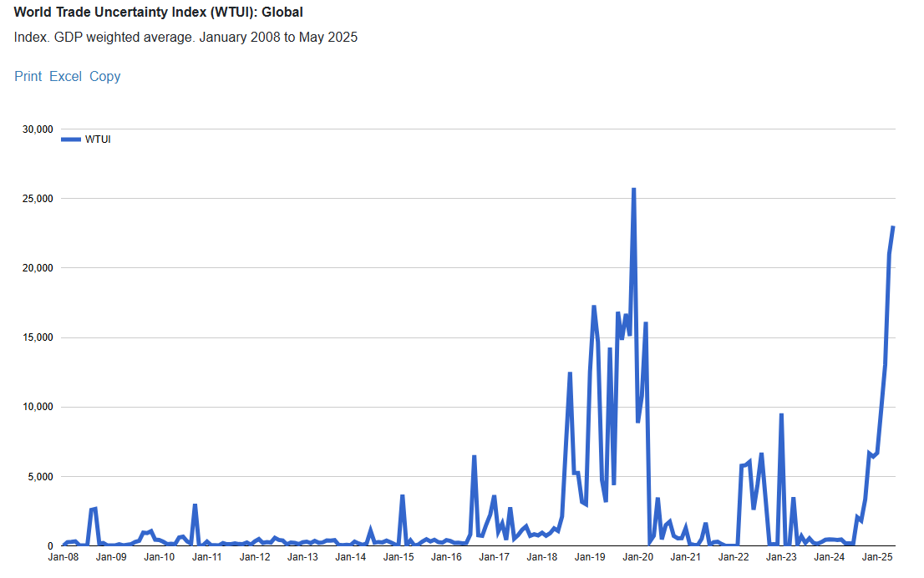Click the final data point at the line's right end
Viewport: 924px width, 578px height.
pos(893,227)
